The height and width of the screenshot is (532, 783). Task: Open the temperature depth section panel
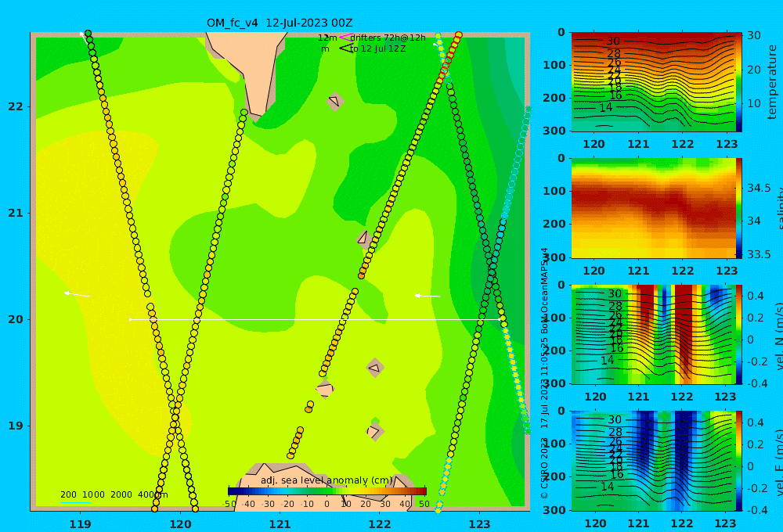653,82
